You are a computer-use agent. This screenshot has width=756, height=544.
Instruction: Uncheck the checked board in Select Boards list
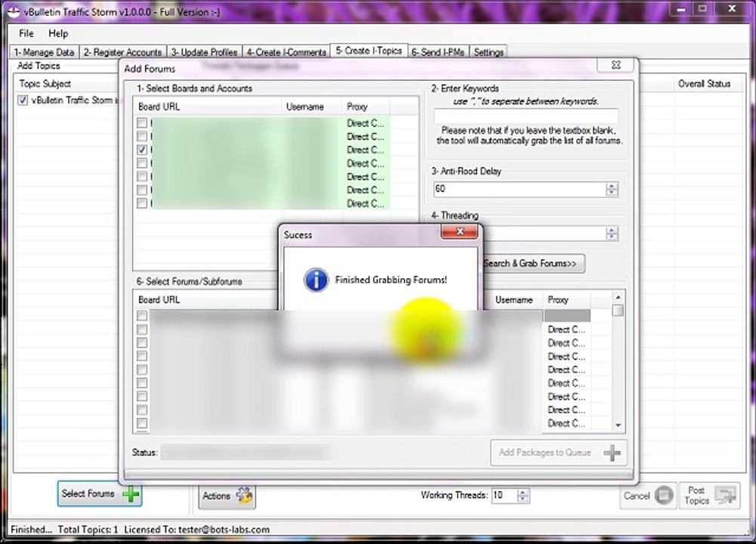(x=142, y=150)
